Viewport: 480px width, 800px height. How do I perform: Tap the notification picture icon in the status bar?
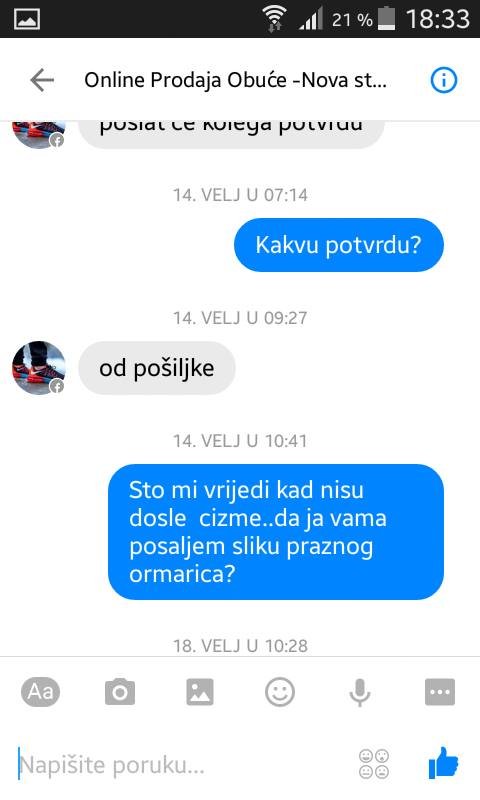coord(27,19)
